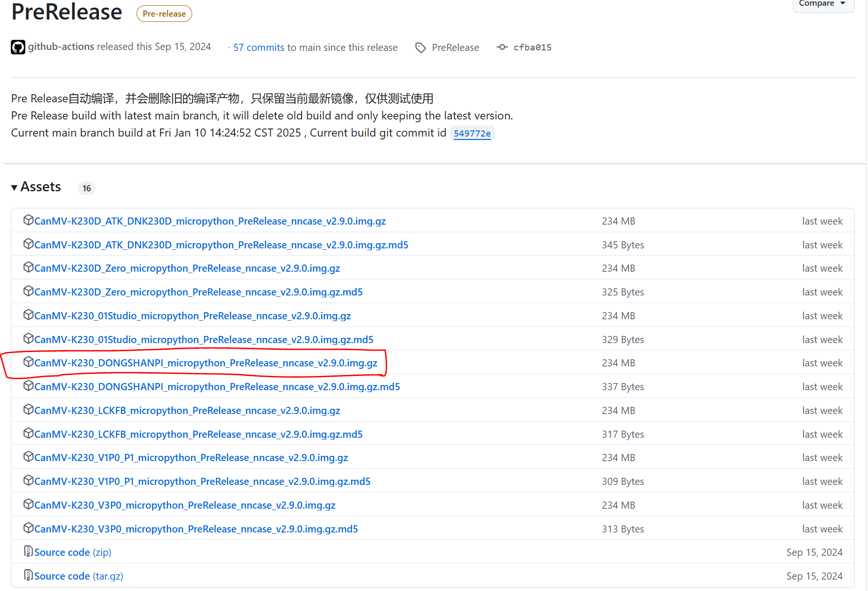This screenshot has width=868, height=591.
Task: Click the commit icon beside cfba015
Action: click(502, 47)
